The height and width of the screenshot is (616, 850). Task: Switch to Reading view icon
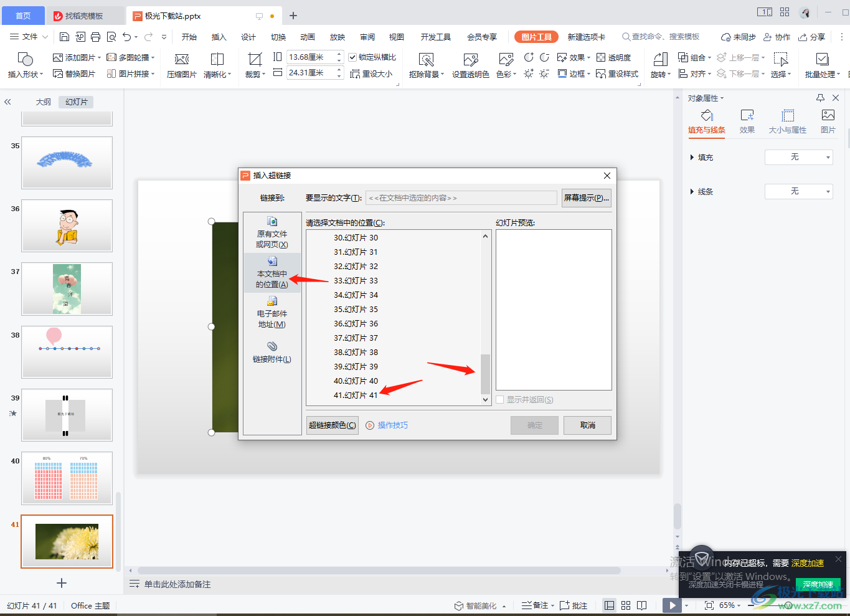coord(642,605)
